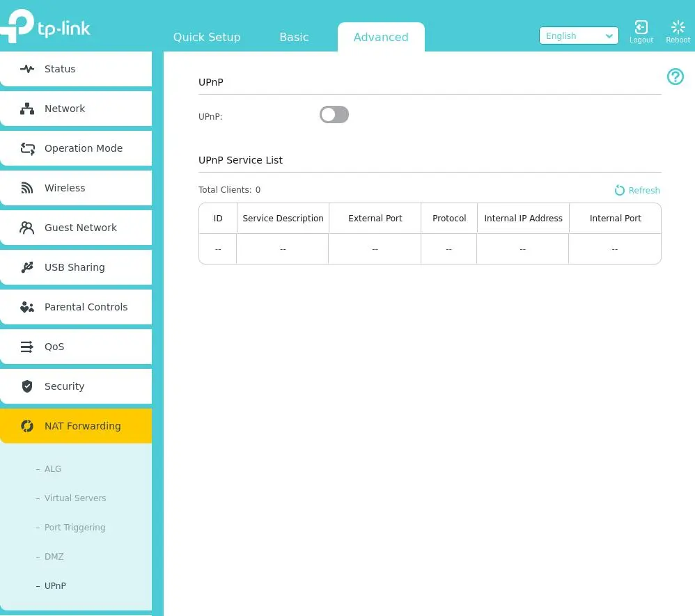Open the Wireless menu item

[x=76, y=188]
